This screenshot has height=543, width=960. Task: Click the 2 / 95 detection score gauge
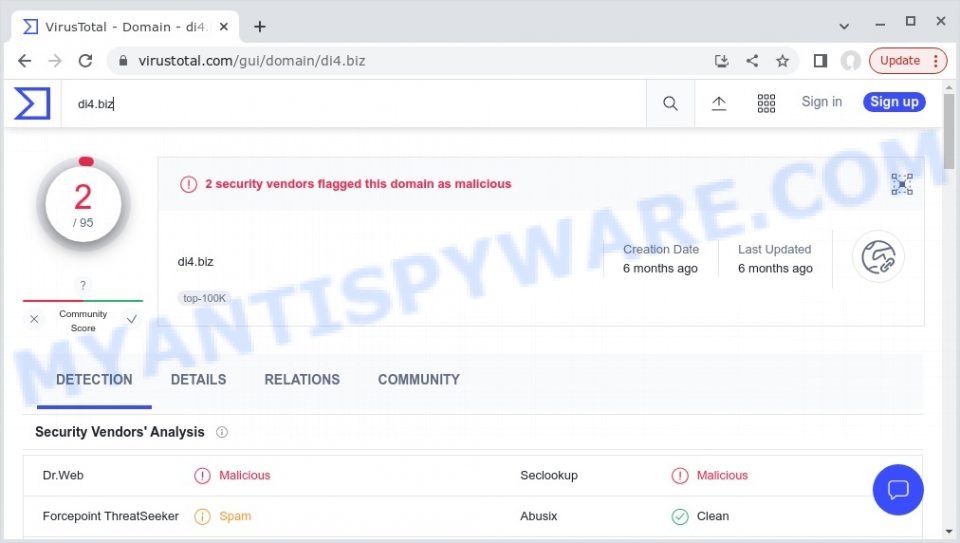(x=83, y=204)
